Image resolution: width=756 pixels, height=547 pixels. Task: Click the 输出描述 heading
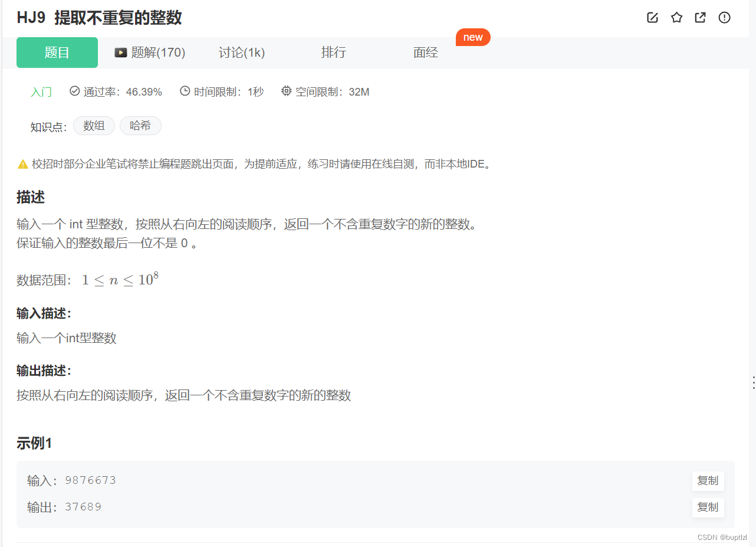click(44, 371)
